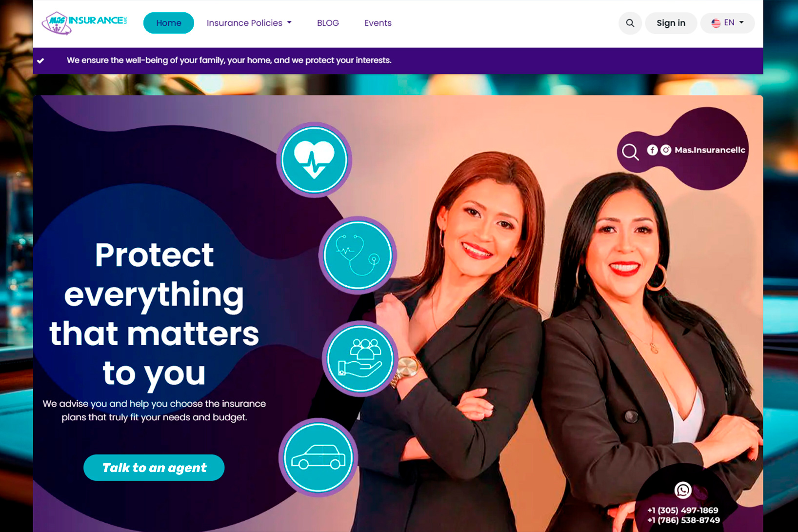Open the Events menu item
Screen dimensions: 798x532
[378, 23]
